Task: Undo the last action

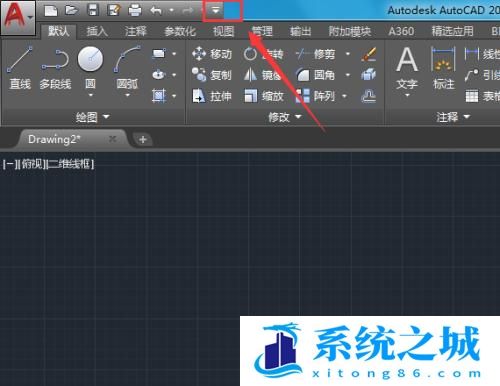Action: point(156,11)
